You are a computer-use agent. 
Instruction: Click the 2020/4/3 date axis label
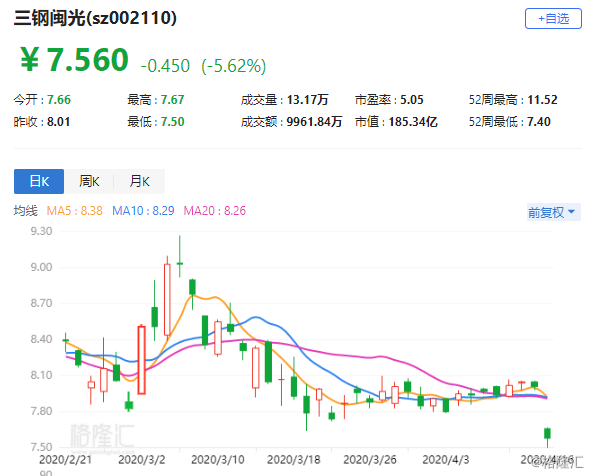click(446, 459)
